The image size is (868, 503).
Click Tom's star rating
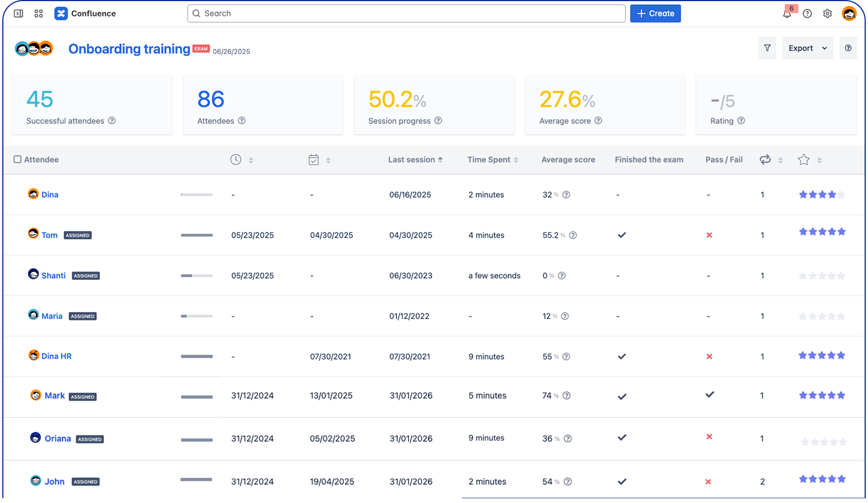pos(822,232)
